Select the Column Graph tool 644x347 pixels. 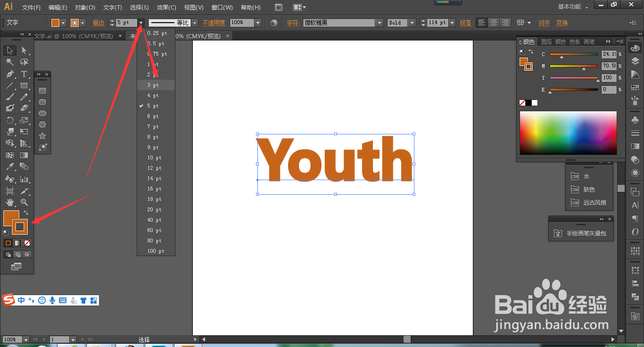pyautogui.click(x=24, y=179)
